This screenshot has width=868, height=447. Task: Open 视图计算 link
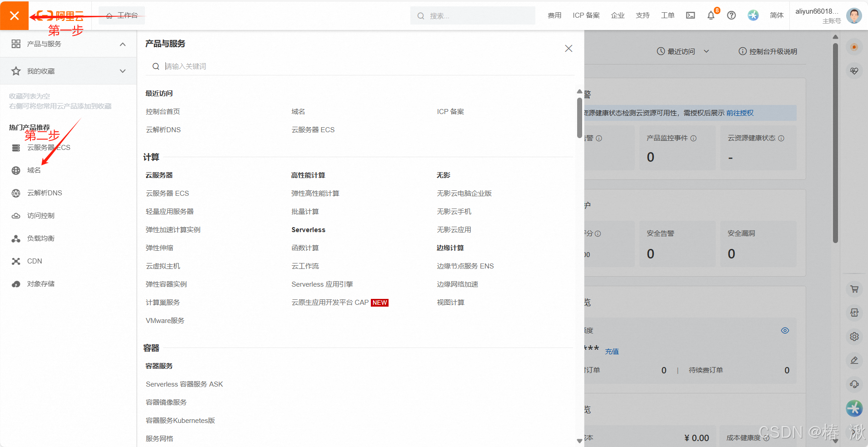450,303
